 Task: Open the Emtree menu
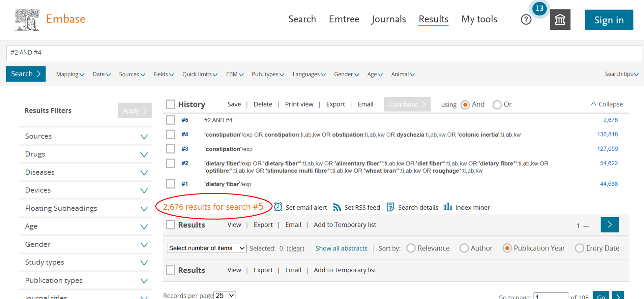pyautogui.click(x=344, y=19)
